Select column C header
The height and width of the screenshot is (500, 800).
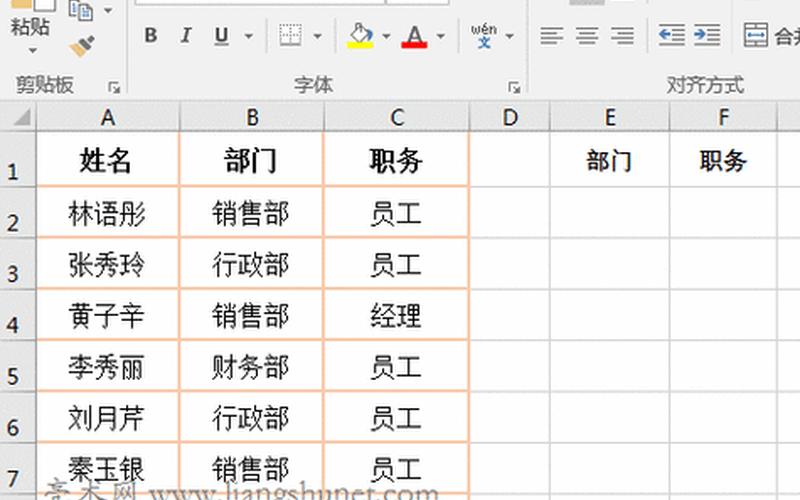pos(397,117)
